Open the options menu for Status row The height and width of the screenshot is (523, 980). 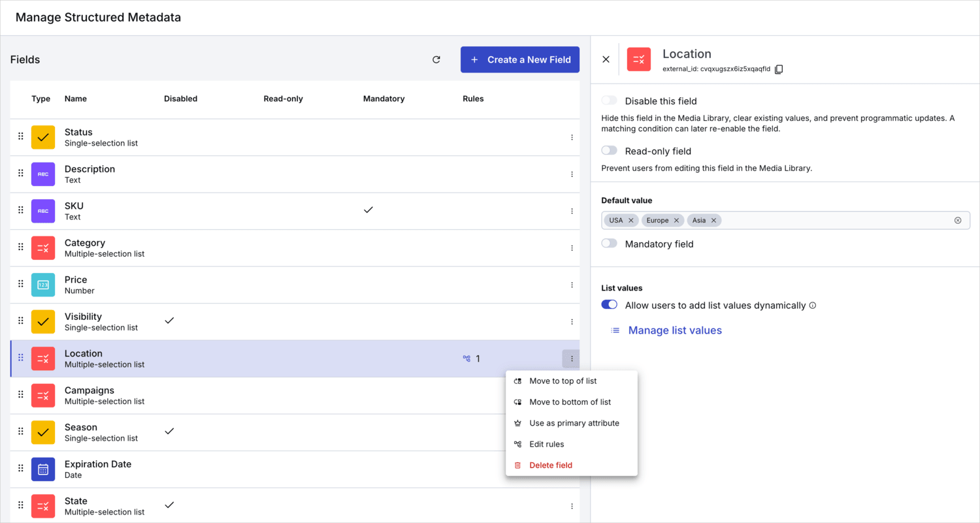[572, 137]
